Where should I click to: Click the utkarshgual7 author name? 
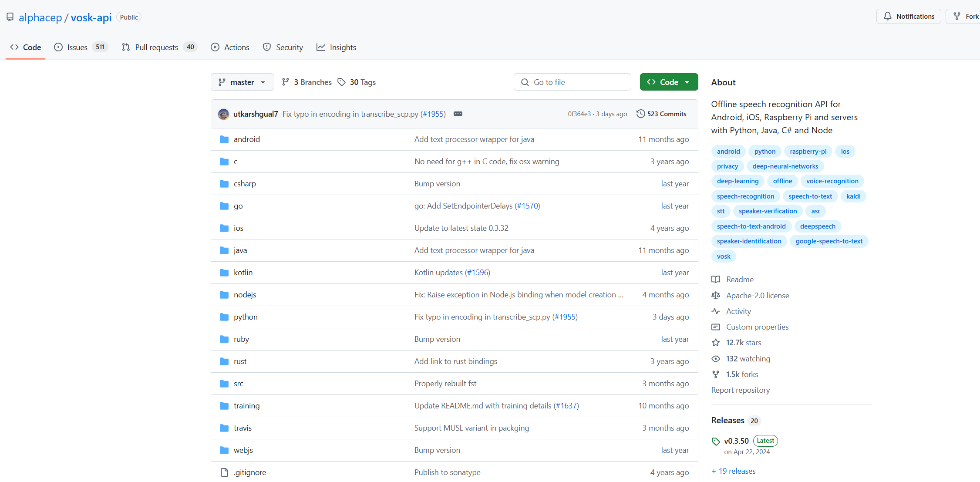point(256,114)
